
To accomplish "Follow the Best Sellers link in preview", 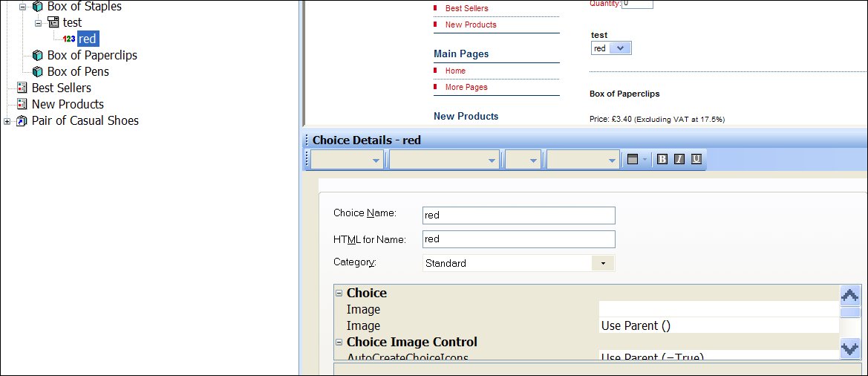I will tap(466, 8).
